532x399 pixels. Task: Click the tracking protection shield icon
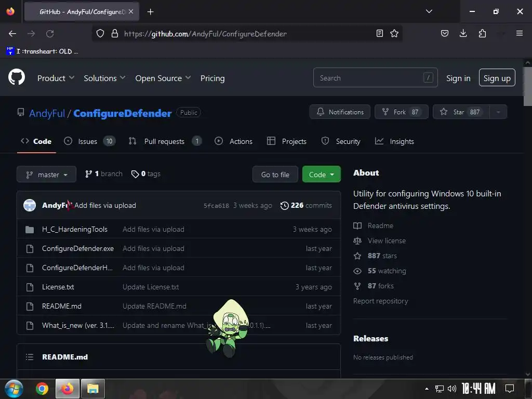coord(100,34)
